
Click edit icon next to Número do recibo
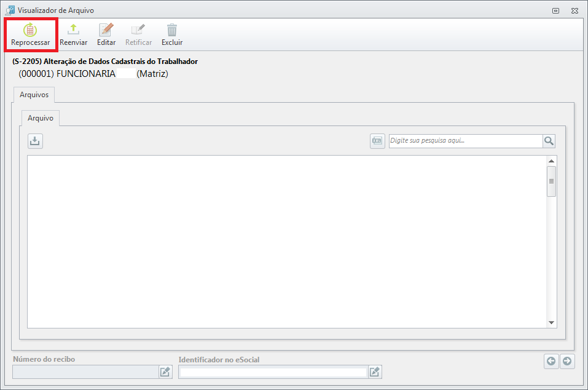165,372
